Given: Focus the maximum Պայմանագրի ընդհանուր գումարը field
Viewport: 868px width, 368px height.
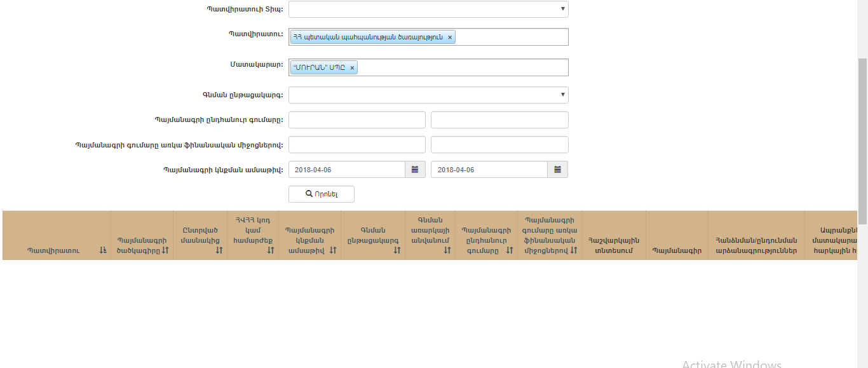Looking at the screenshot, I should pyautogui.click(x=499, y=120).
